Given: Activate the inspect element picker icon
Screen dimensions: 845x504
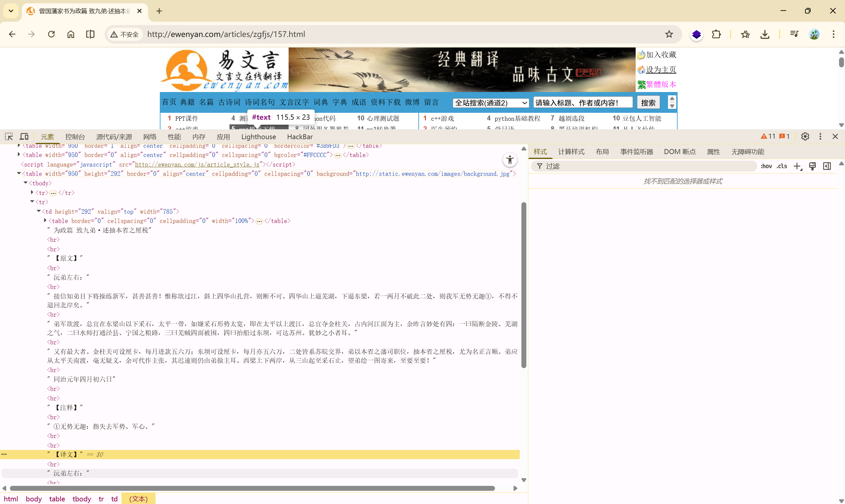Looking at the screenshot, I should click(x=9, y=137).
